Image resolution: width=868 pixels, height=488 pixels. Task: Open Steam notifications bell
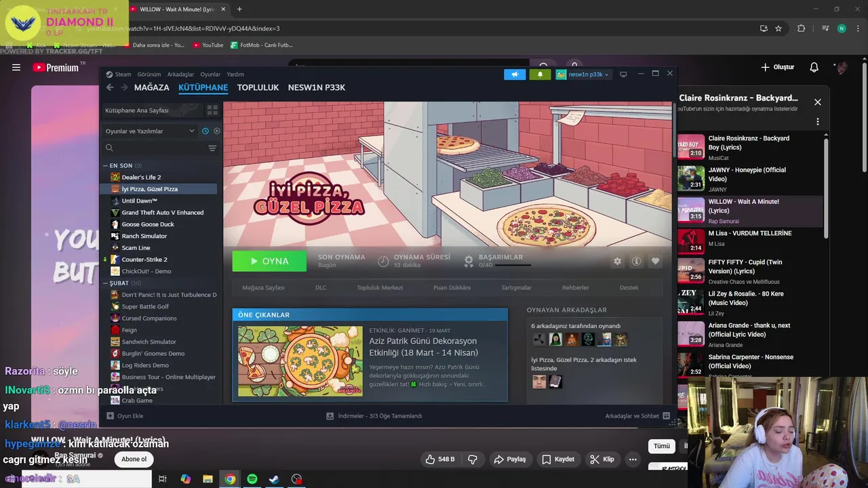point(540,75)
